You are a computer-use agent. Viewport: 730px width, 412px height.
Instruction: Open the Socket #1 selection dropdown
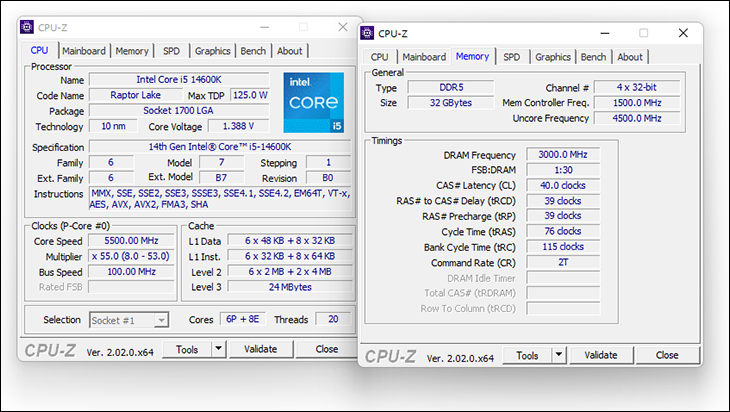click(x=129, y=320)
